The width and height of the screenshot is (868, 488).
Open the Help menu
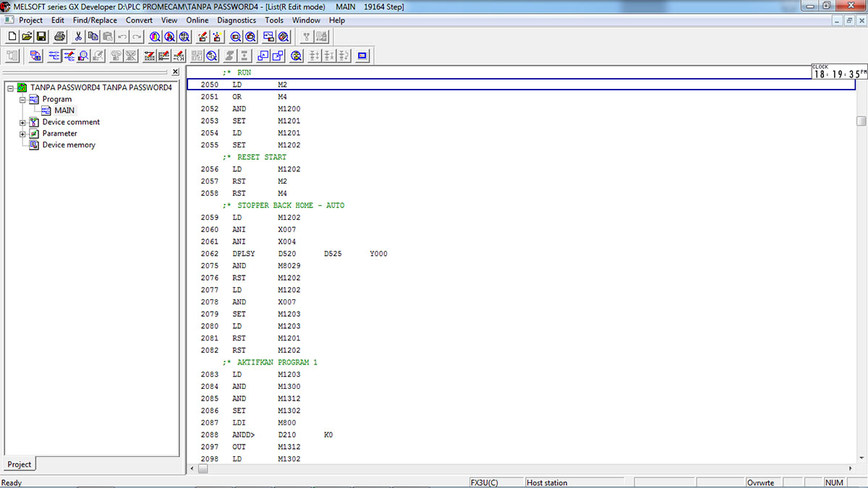[337, 20]
